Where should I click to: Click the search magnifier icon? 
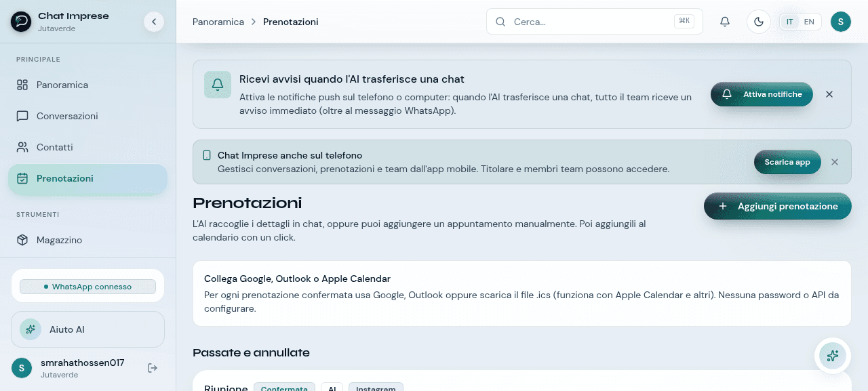click(x=501, y=22)
